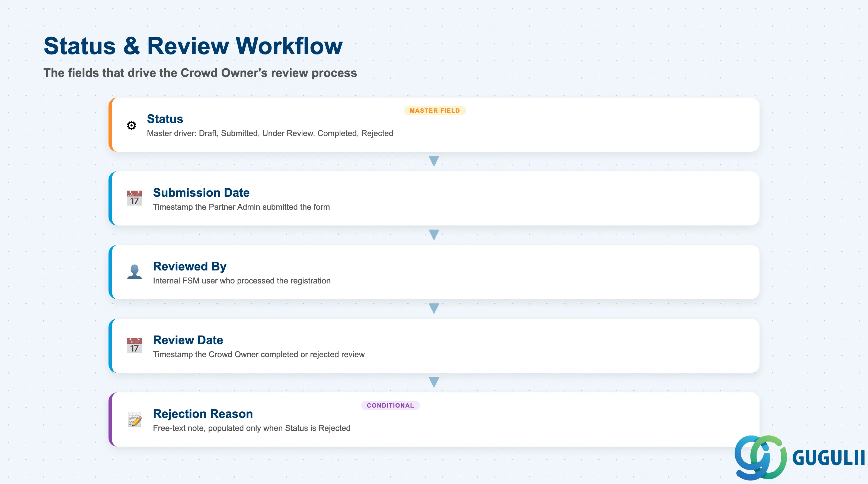Click the calendar icon beside Submission Date

[135, 198]
